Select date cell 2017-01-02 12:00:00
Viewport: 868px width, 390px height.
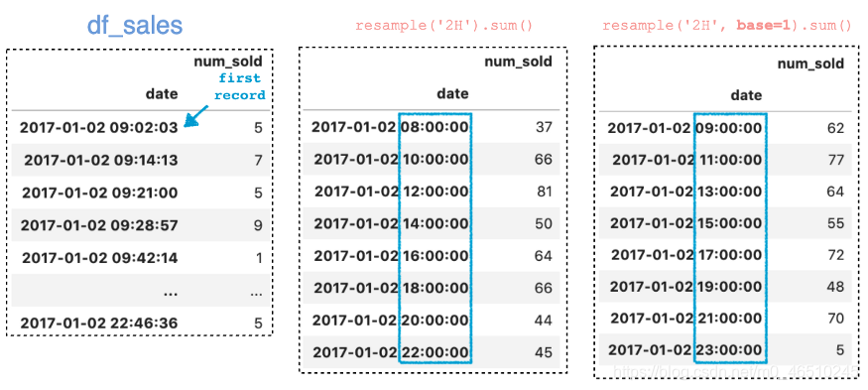coord(392,192)
